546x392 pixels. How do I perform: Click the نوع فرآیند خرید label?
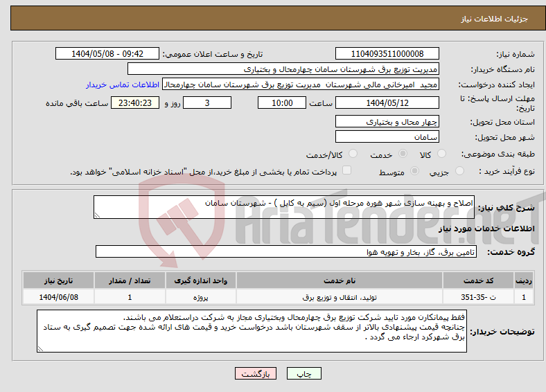pos(507,171)
